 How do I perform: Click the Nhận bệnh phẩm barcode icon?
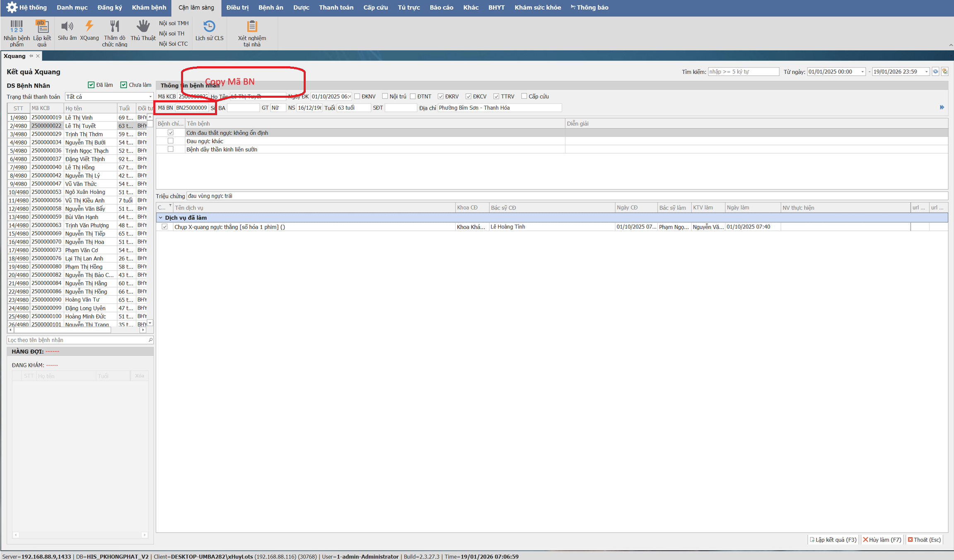click(x=17, y=27)
